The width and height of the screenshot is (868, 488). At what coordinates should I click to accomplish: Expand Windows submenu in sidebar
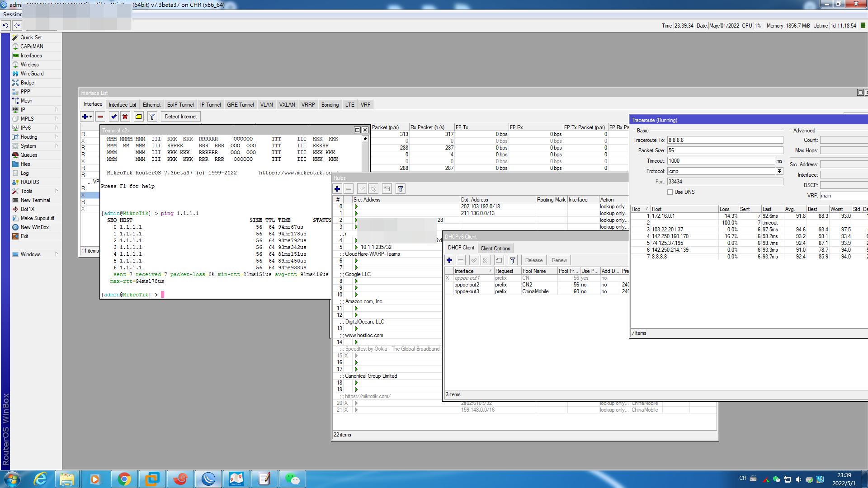pos(57,254)
